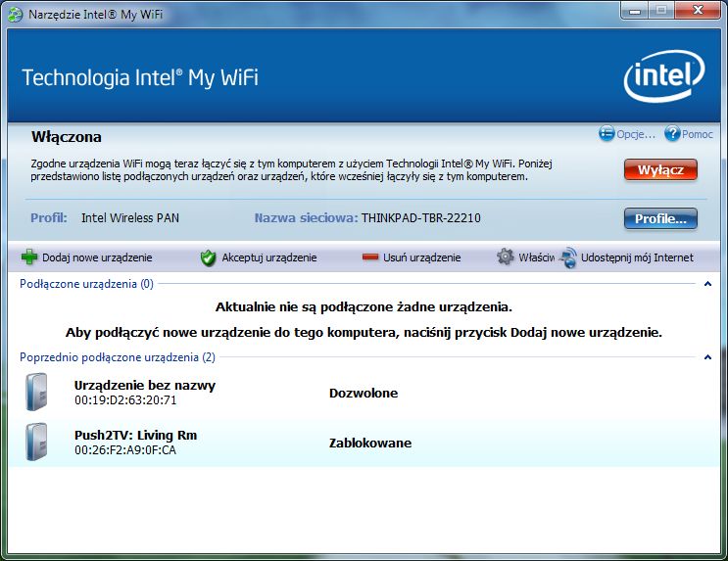Click the Właściw properties label
This screenshot has width=728, height=561.
pos(536,257)
